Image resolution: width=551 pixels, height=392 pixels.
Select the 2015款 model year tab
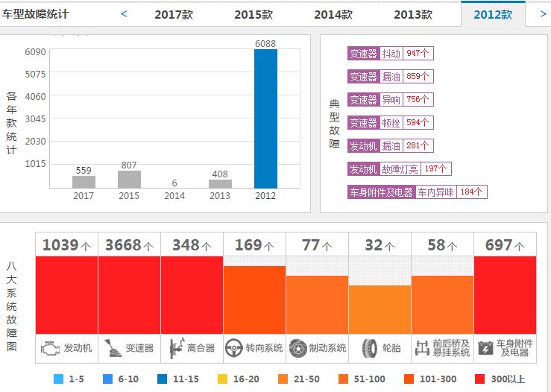point(254,15)
